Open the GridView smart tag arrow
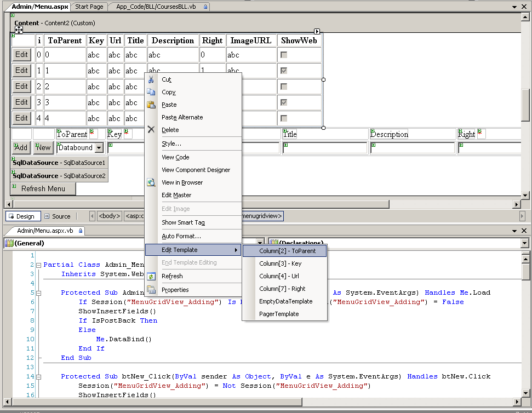Viewport: 532px width, 413px height. click(317, 31)
